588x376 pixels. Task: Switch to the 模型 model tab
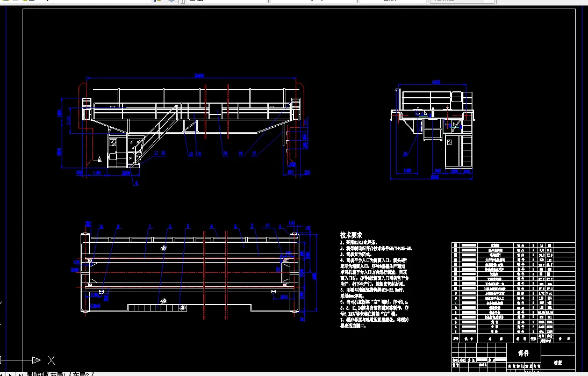point(38,374)
